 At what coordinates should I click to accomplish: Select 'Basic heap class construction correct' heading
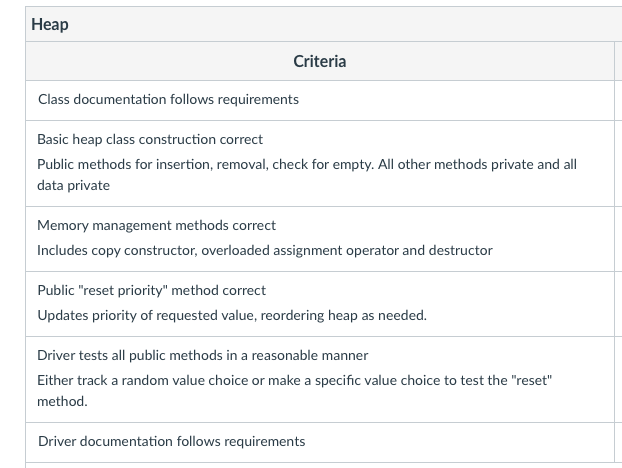click(x=150, y=139)
